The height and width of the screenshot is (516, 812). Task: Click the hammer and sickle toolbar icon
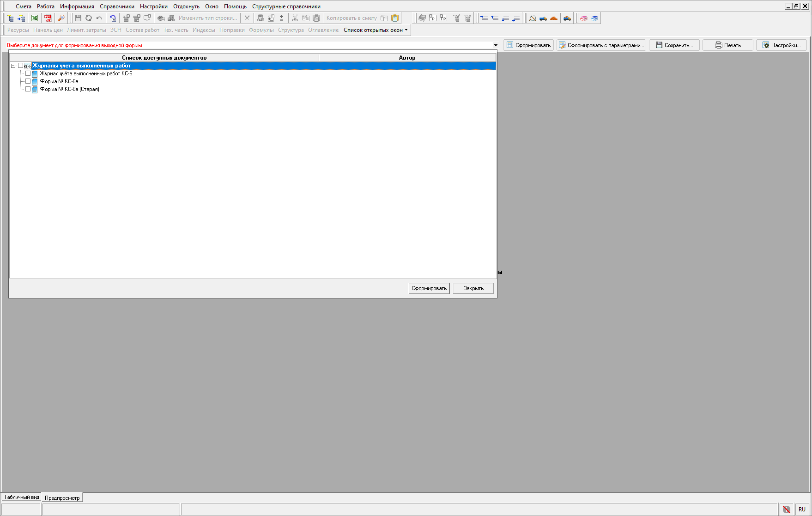pos(533,18)
